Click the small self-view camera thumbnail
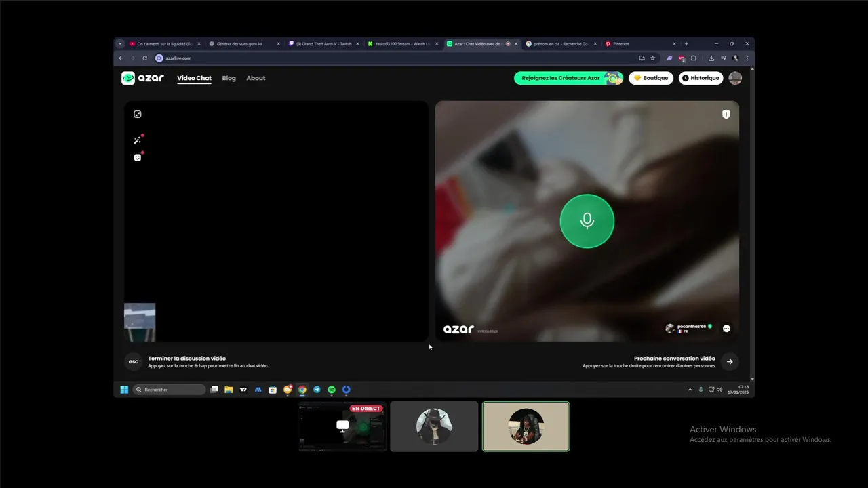 coord(140,322)
